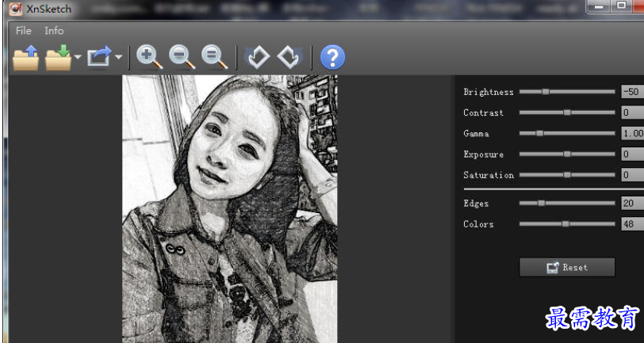
Task: Rotate image counter-clockwise
Action: point(258,58)
